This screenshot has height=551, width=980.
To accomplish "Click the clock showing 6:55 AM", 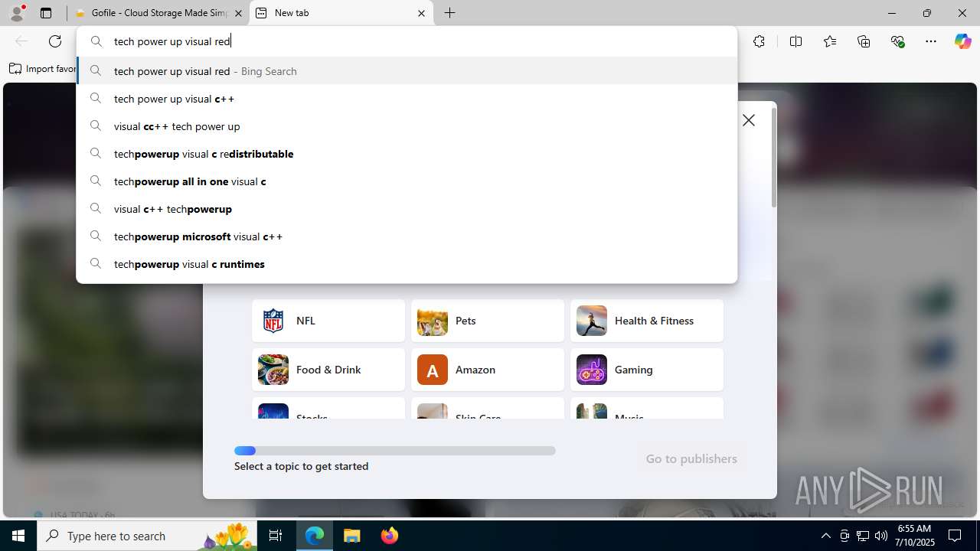I will coord(915,536).
